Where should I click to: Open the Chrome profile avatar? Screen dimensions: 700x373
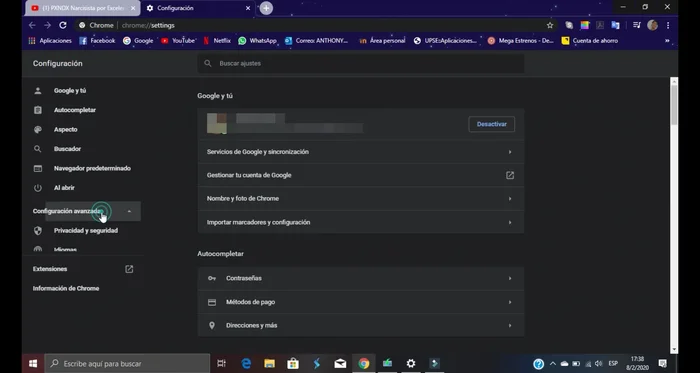click(652, 25)
